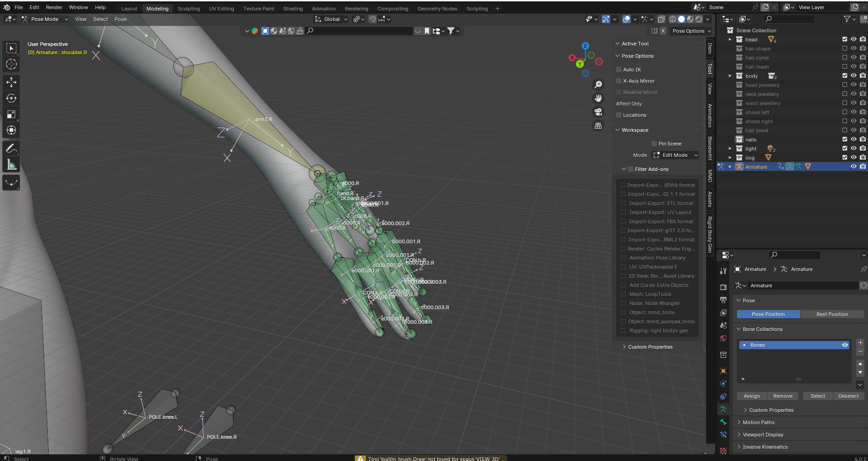This screenshot has height=461, width=868.
Task: Expand the body collection in outliner
Action: coord(730,76)
